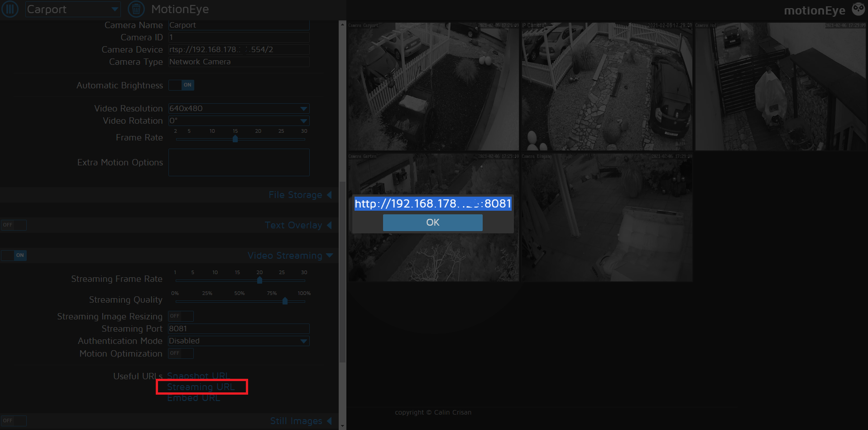
Task: Click the Camera ID field
Action: point(239,38)
